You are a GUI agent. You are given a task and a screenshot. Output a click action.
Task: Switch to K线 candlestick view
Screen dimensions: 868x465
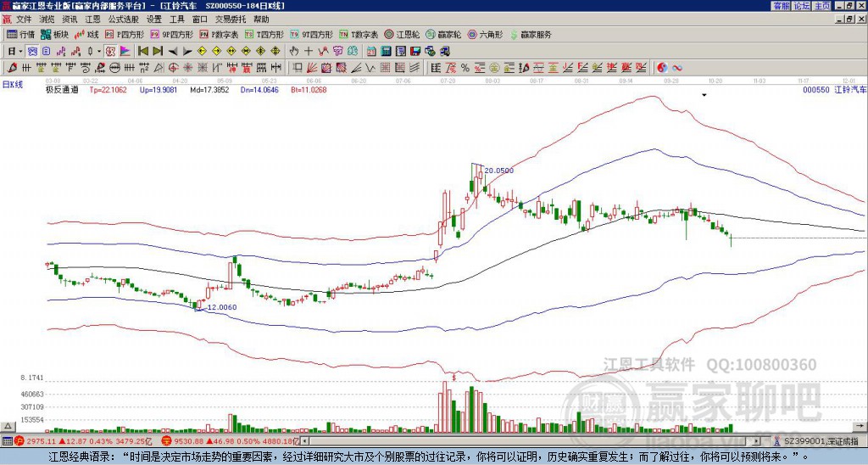point(86,35)
